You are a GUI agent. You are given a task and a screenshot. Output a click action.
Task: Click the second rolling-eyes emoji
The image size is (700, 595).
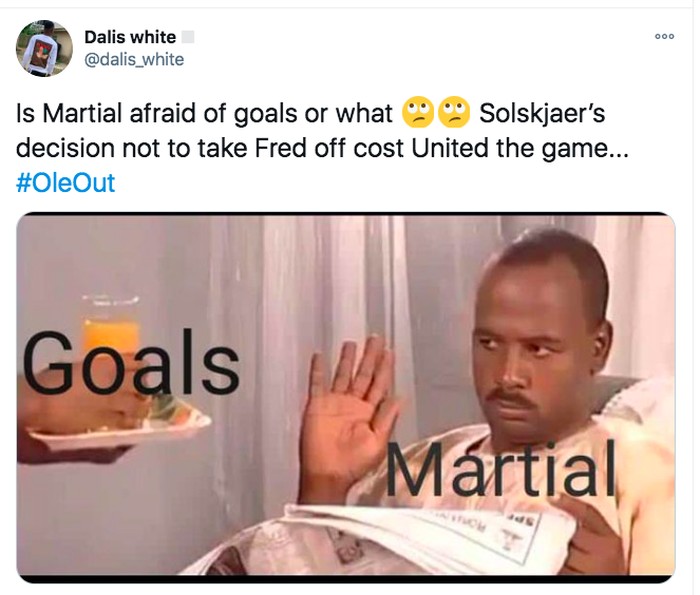[x=454, y=112]
